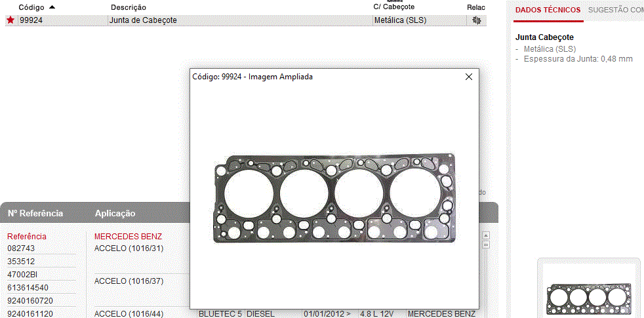This screenshot has width=644, height=318.
Task: Click the scroll up arrow in application list
Action: click(486, 235)
